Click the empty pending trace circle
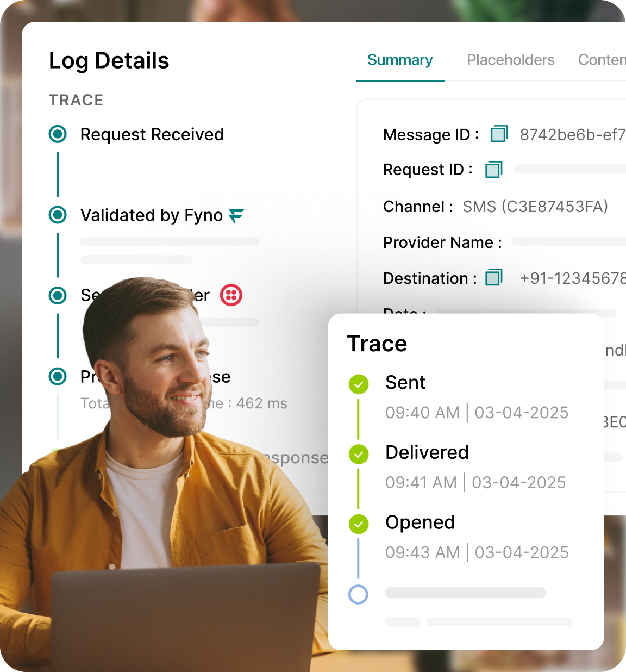The width and height of the screenshot is (626, 672). (x=358, y=594)
